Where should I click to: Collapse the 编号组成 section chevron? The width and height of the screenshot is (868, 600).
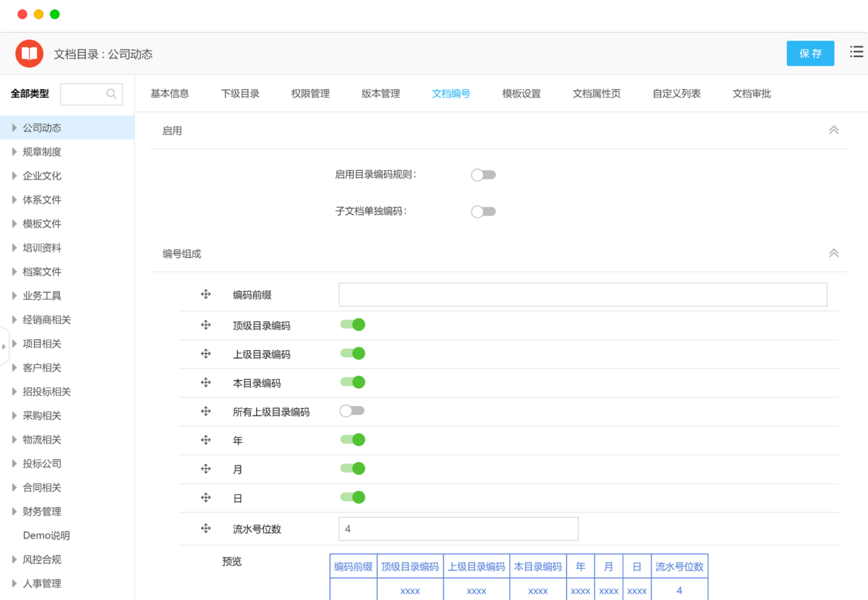(x=833, y=253)
